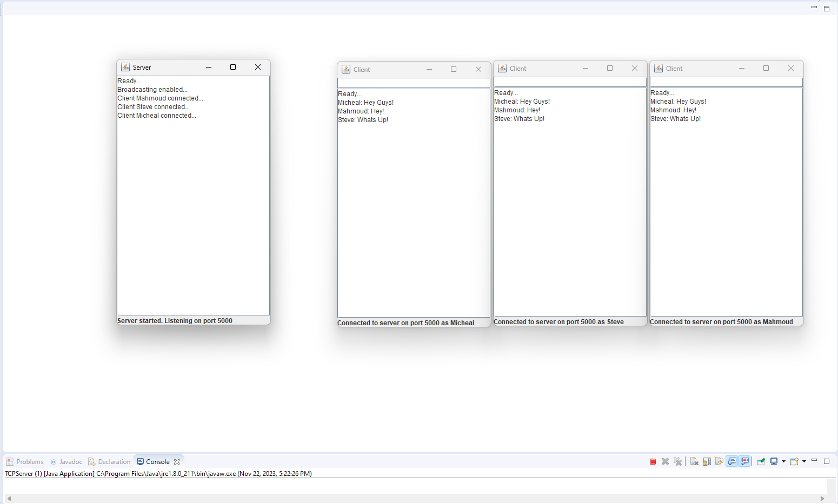Image resolution: width=838 pixels, height=504 pixels.
Task: Click right arrow of console horizontal scrollbar
Action: coord(822,499)
